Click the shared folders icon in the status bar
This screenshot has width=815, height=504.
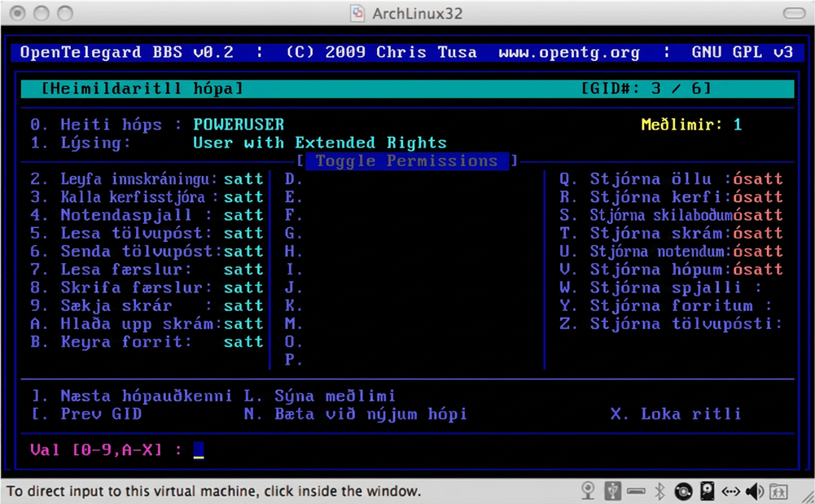(x=778, y=491)
